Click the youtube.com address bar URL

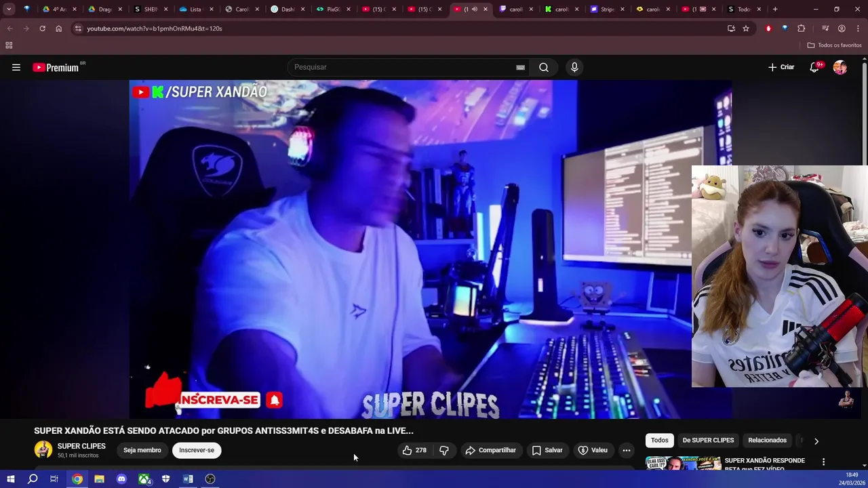pos(155,28)
